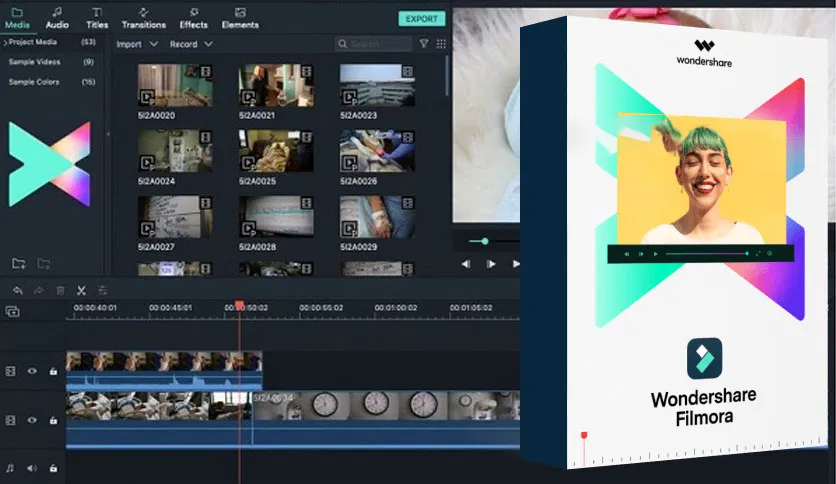Hide the top video track with eye icon

click(x=32, y=371)
